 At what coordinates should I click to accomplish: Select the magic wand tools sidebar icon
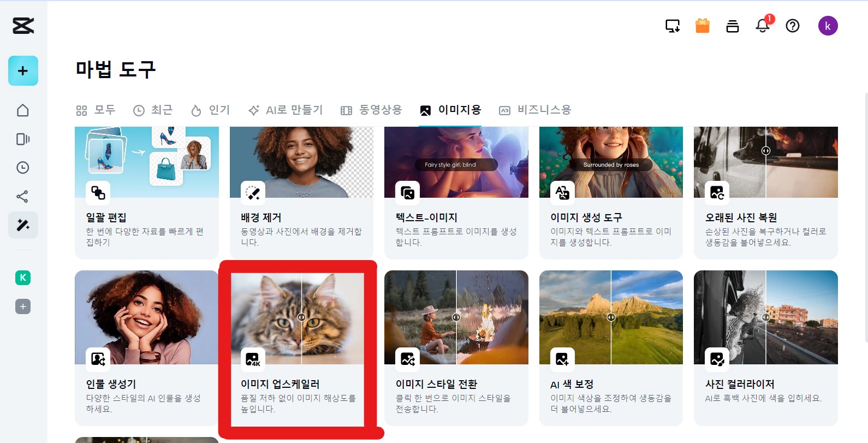(x=23, y=225)
